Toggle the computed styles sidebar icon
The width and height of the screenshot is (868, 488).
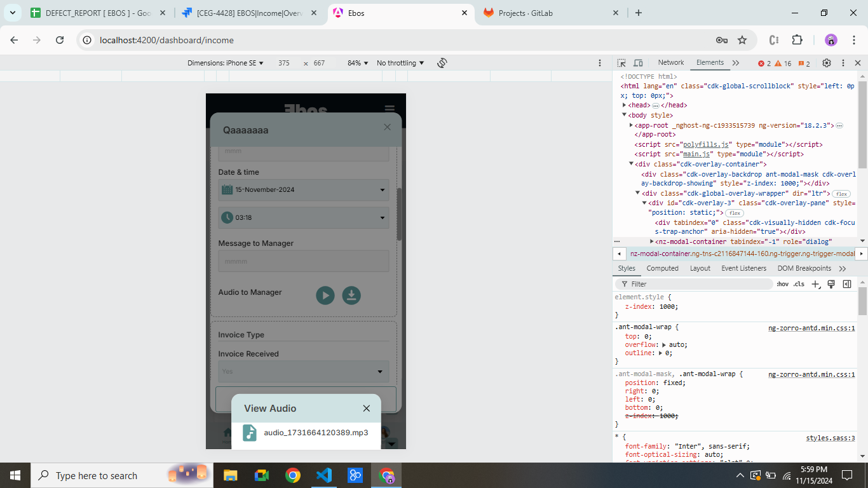[847, 284]
